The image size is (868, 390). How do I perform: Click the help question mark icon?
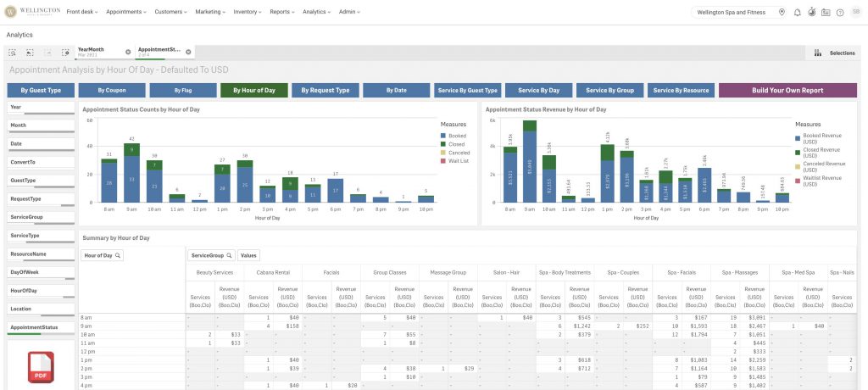[840, 12]
